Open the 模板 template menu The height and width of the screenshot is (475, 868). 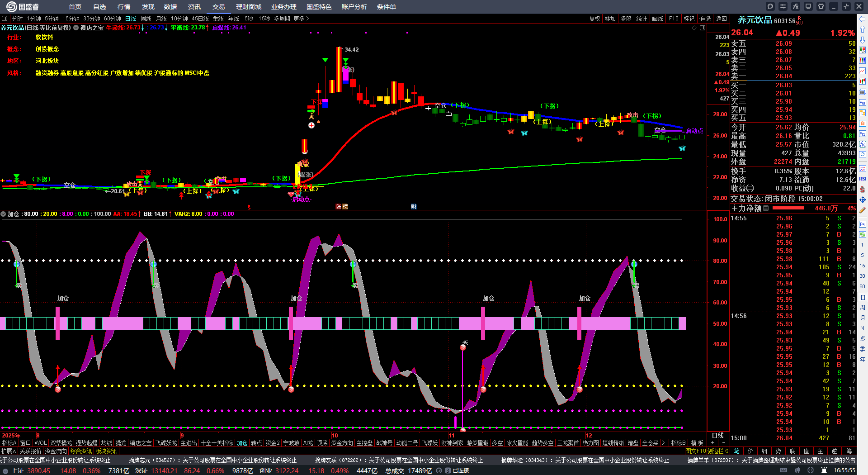click(x=697, y=443)
